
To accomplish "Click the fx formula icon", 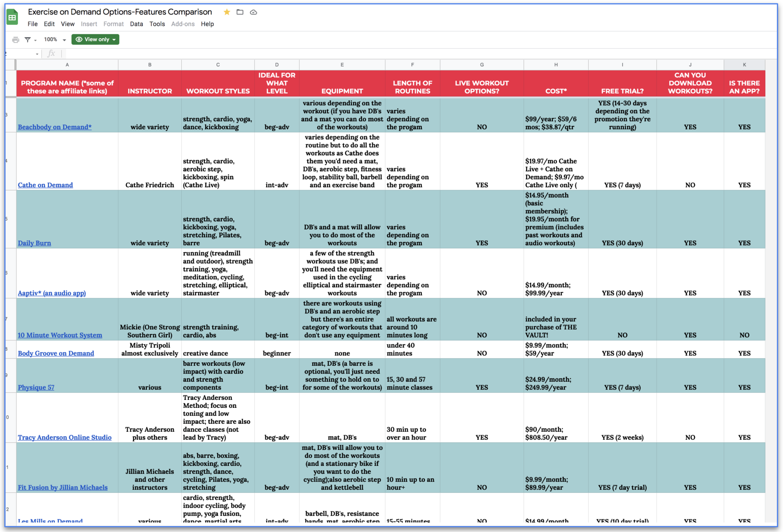I will click(x=51, y=53).
